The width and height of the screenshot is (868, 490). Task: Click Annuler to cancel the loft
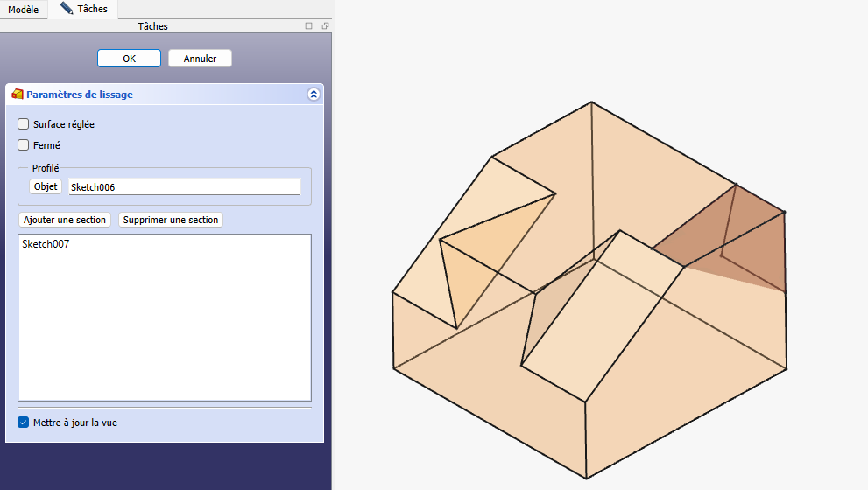pyautogui.click(x=200, y=59)
